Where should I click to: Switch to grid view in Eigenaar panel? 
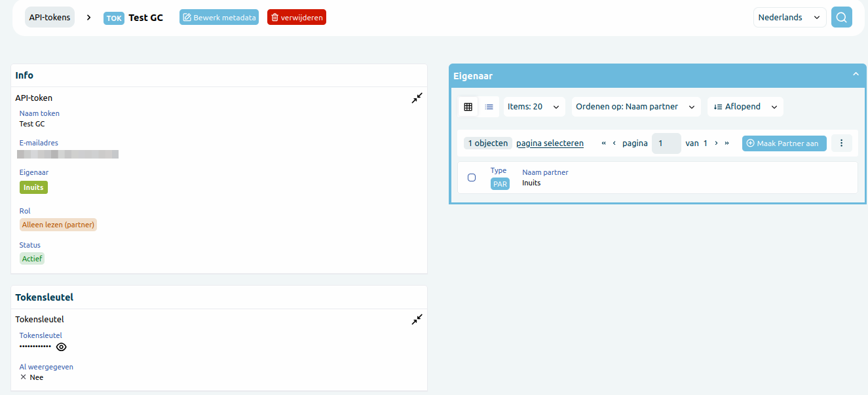468,107
